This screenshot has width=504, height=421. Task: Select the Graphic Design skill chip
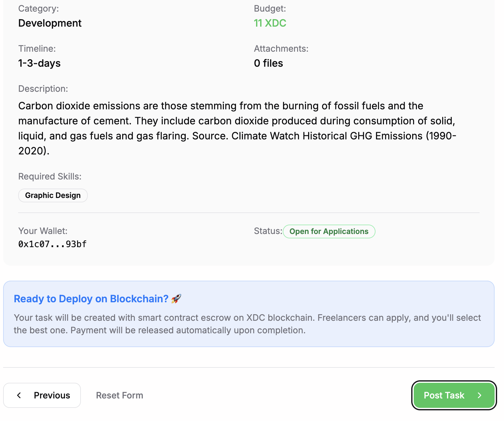tap(53, 195)
